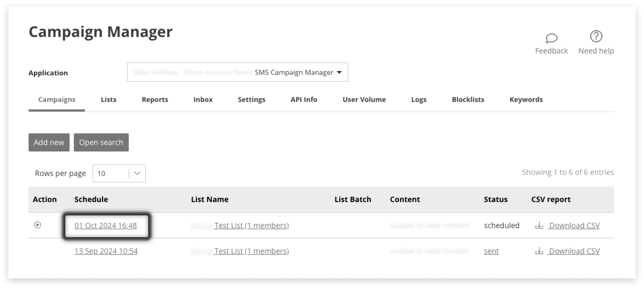This screenshot has width=644, height=289.
Task: Switch to the Lists tab
Action: click(109, 100)
